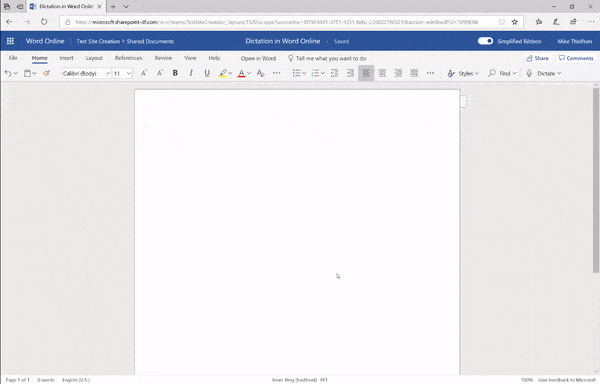Apply bulleted list
The image size is (600, 384).
[296, 73]
